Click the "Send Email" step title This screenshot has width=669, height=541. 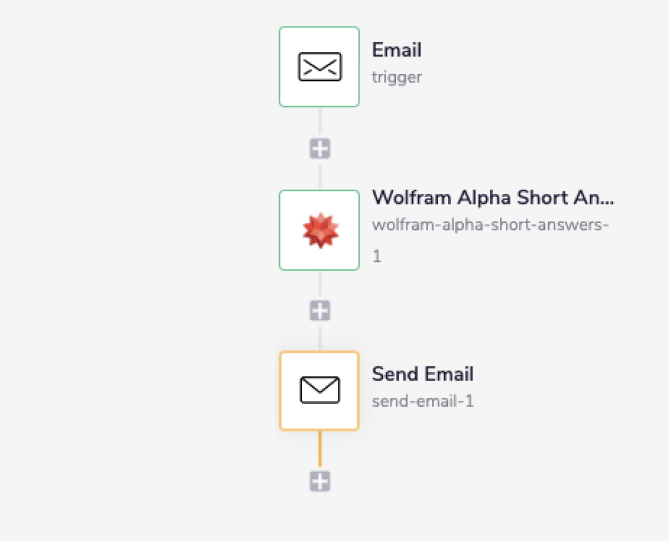(422, 374)
